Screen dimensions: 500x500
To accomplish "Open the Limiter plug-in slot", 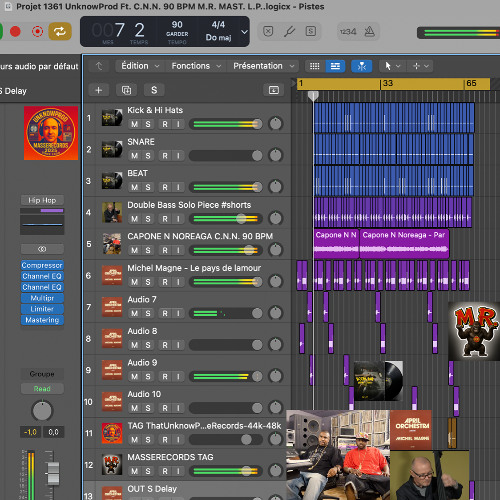I will point(42,309).
